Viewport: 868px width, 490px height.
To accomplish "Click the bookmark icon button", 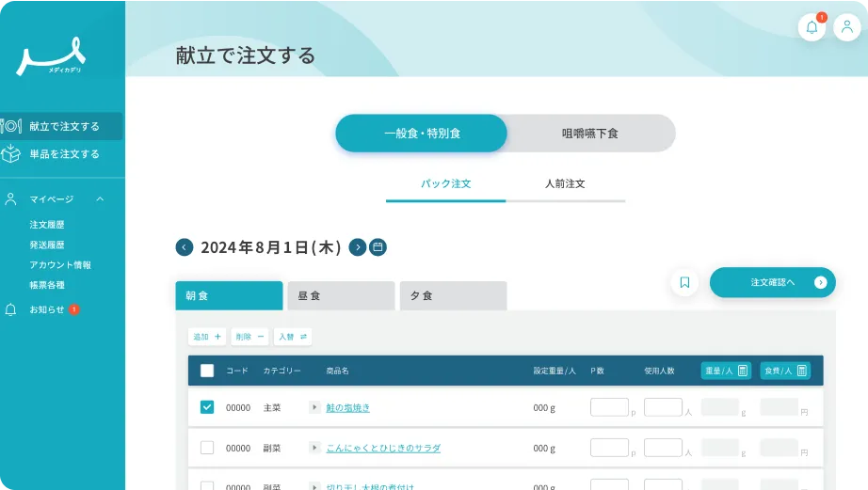I will click(x=684, y=282).
